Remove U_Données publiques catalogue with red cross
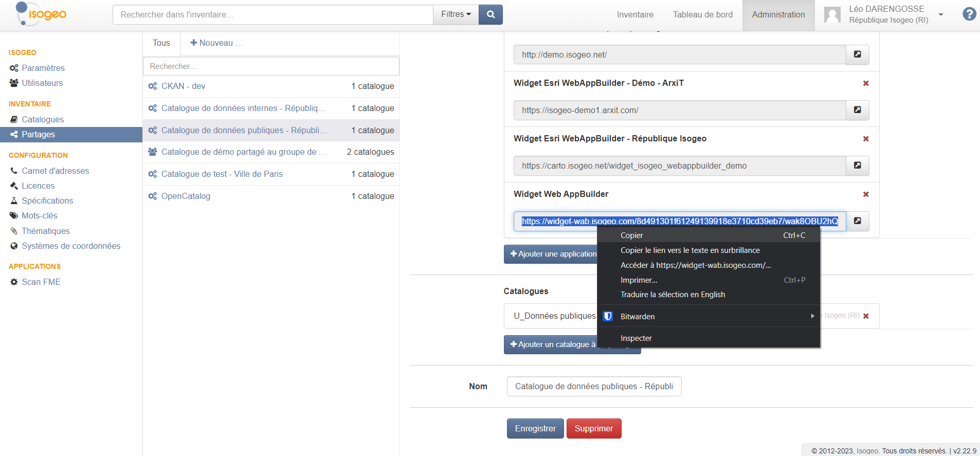980x456 pixels. point(866,316)
